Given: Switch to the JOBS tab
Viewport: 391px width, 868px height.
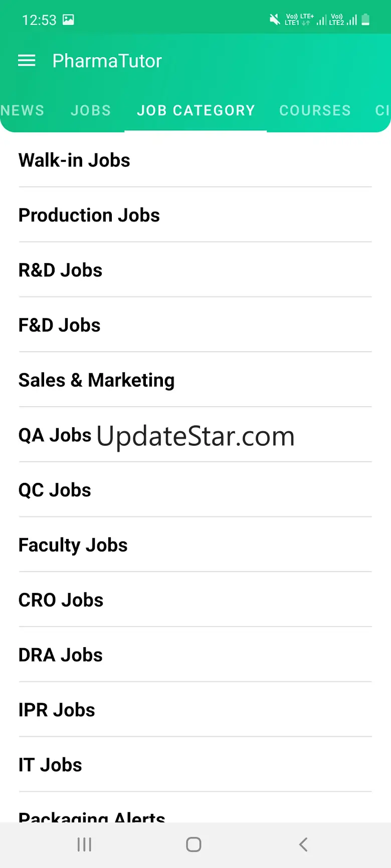Looking at the screenshot, I should pos(91,110).
